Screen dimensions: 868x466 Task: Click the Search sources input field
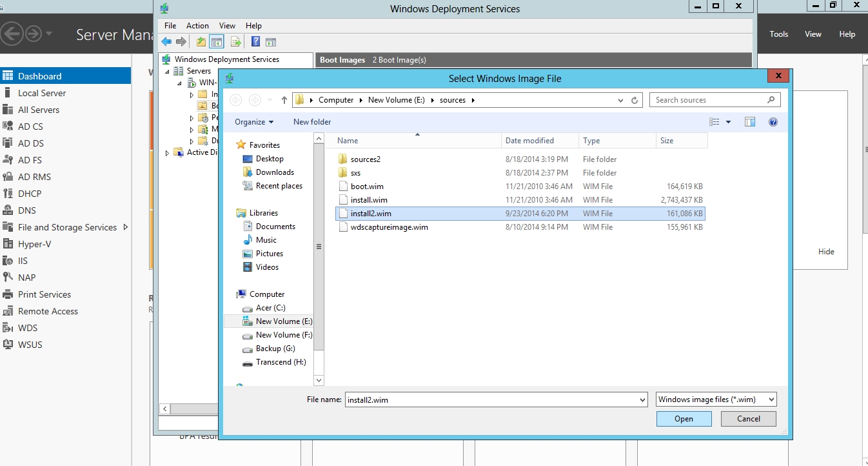click(709, 100)
